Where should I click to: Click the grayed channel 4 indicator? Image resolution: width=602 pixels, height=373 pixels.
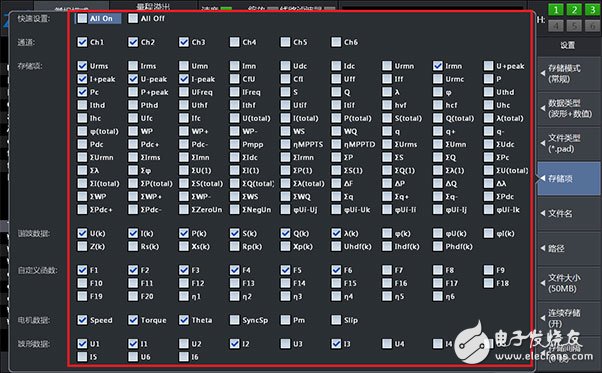click(x=556, y=26)
